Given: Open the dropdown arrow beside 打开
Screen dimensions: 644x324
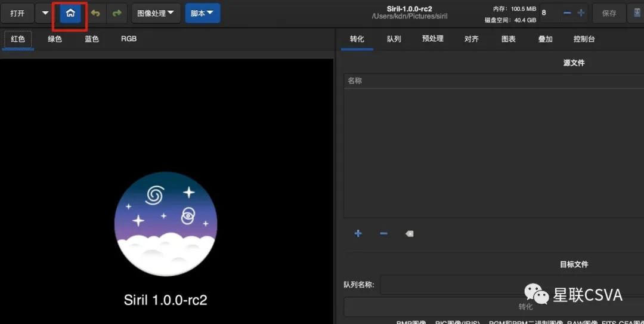Looking at the screenshot, I should coord(45,13).
